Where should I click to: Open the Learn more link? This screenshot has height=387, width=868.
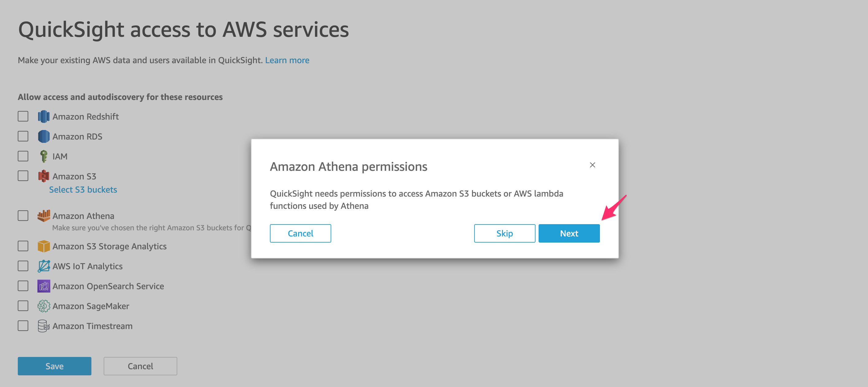tap(287, 60)
